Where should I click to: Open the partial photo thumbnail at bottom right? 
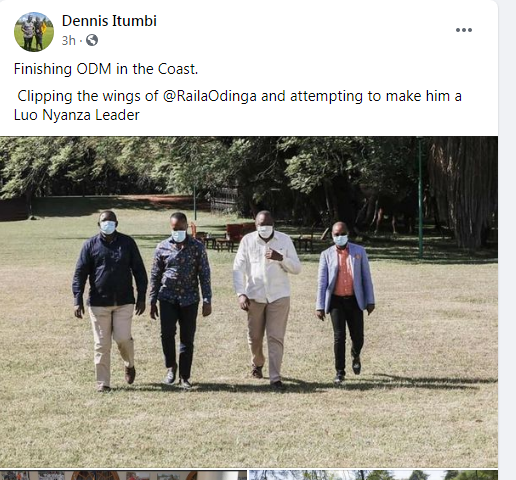tap(373, 475)
